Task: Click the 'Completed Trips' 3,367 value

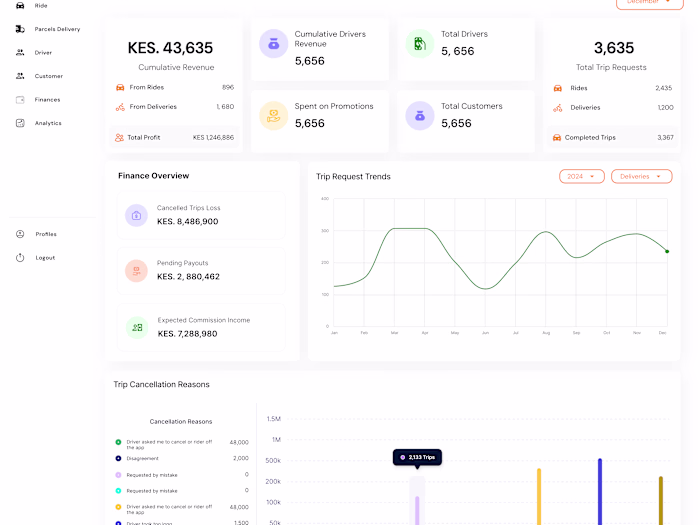Action: (665, 138)
